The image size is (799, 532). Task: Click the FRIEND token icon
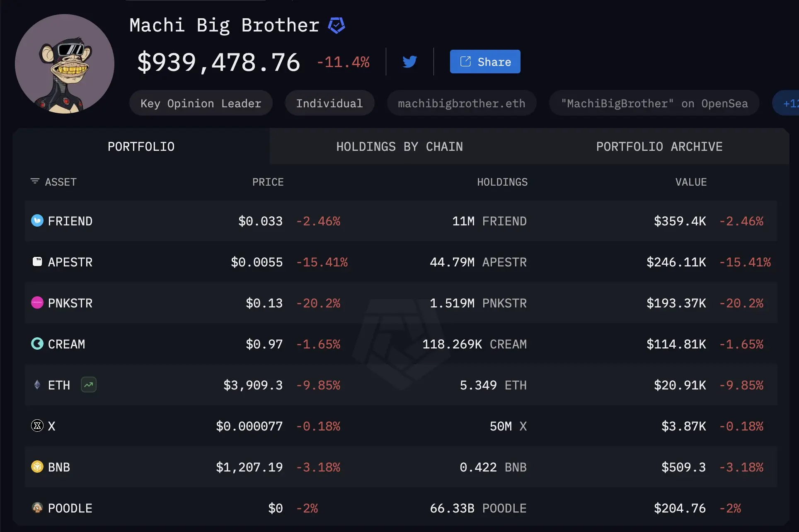(37, 220)
